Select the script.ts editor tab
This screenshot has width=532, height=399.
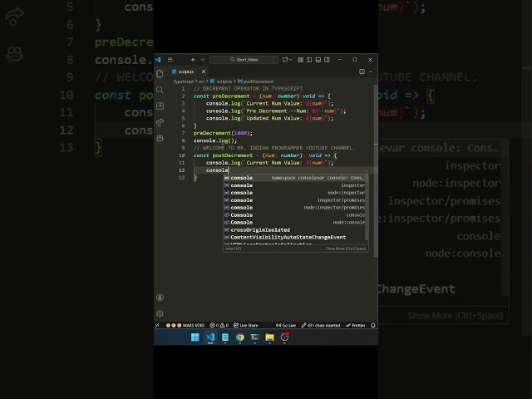(x=185, y=71)
